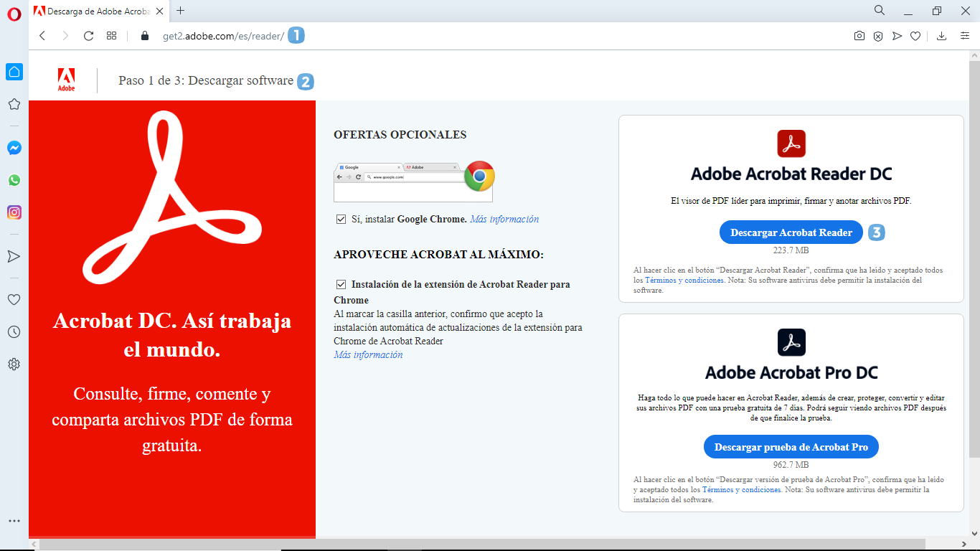Click the Adobe Acrobat Reader DC red icon
The image size is (980, 551).
tap(791, 143)
